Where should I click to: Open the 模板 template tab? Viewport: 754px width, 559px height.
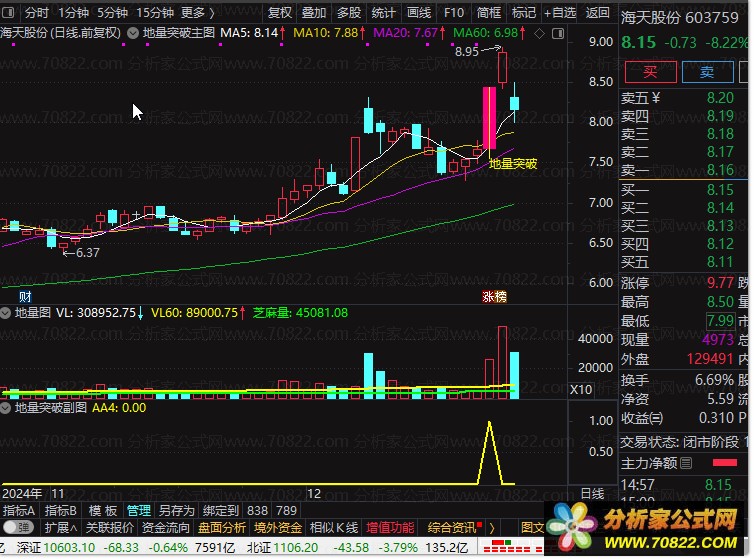(103, 510)
